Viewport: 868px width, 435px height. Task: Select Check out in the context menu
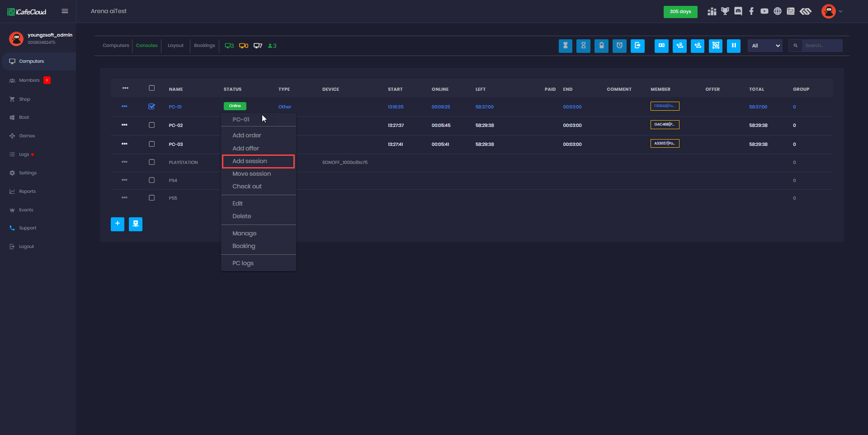tap(247, 187)
